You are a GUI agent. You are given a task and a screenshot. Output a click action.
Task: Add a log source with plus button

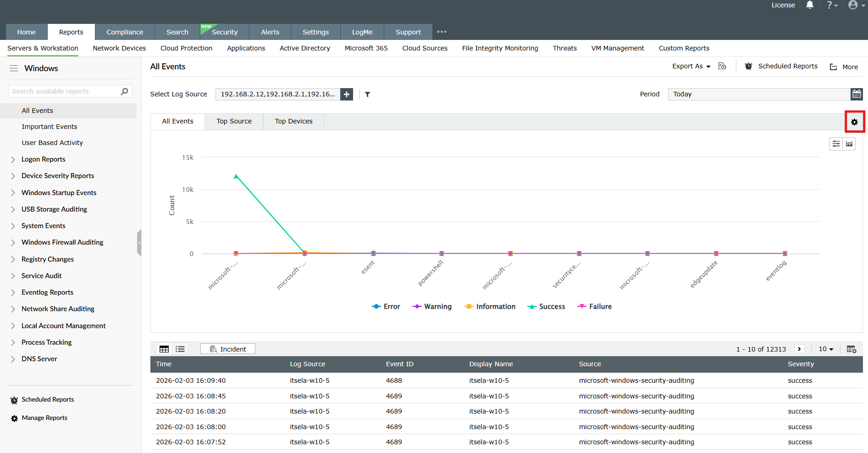click(347, 94)
